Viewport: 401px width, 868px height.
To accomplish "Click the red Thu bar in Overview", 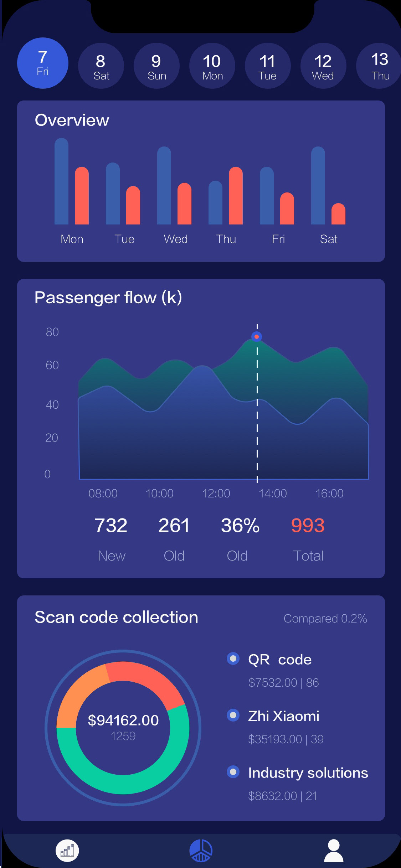I will 236,196.
